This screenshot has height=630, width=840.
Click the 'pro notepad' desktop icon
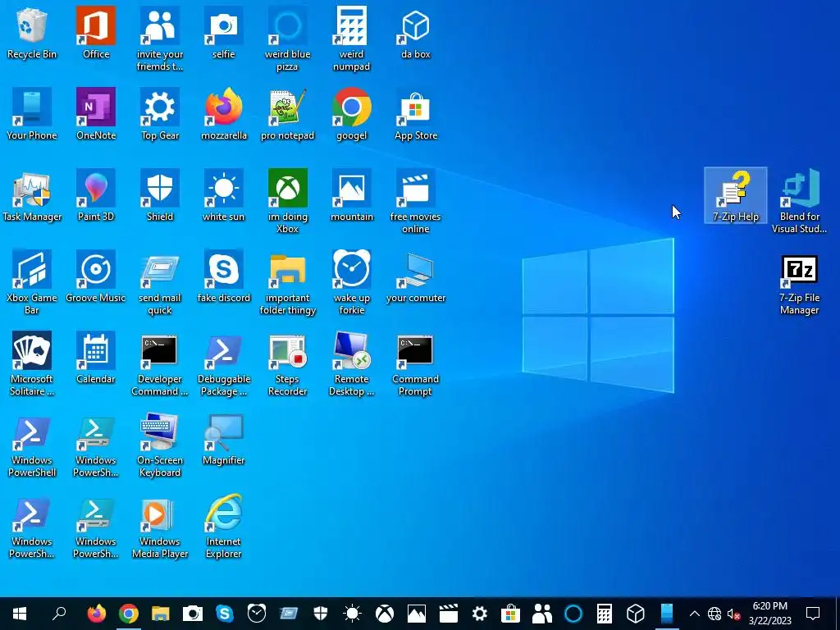[x=288, y=115]
